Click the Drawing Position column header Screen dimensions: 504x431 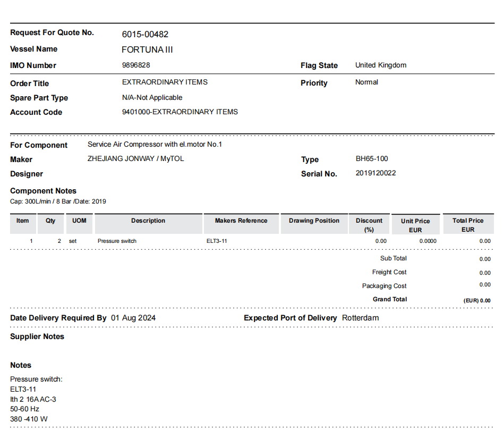(x=314, y=221)
